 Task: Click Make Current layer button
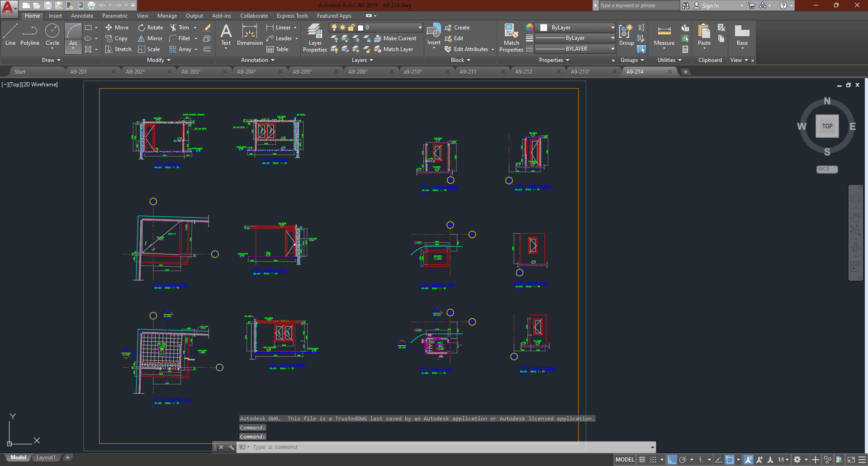(395, 38)
